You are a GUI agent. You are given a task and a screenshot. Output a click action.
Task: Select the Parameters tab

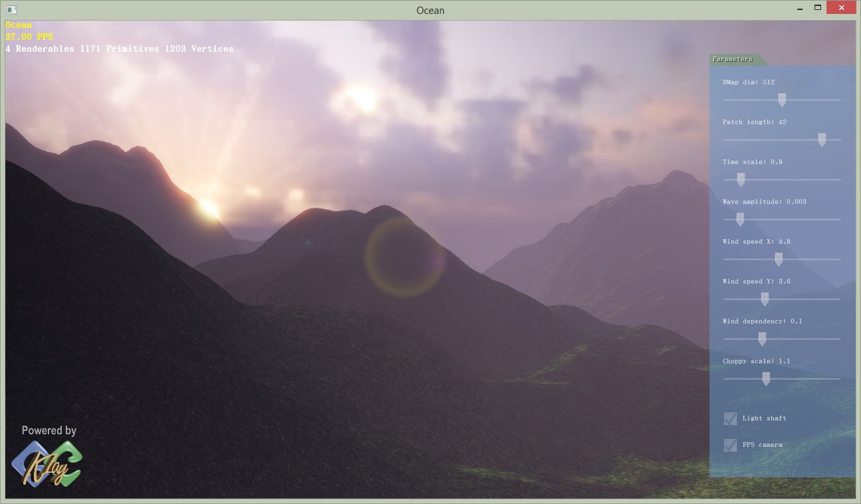(x=734, y=59)
